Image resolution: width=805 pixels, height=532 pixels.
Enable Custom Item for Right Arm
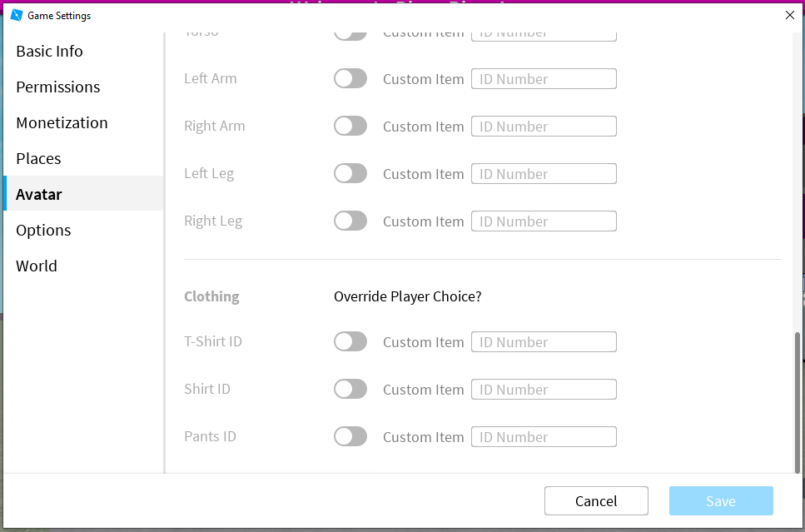(350, 126)
